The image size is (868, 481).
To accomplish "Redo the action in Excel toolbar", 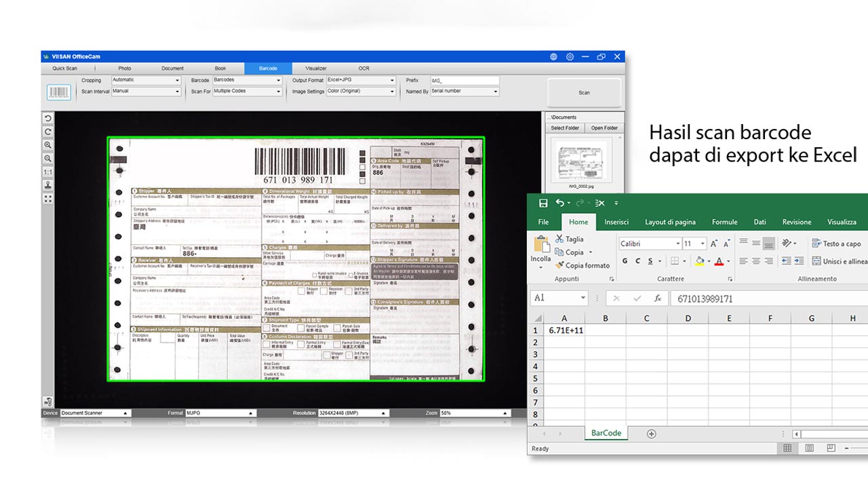I will pos(580,203).
